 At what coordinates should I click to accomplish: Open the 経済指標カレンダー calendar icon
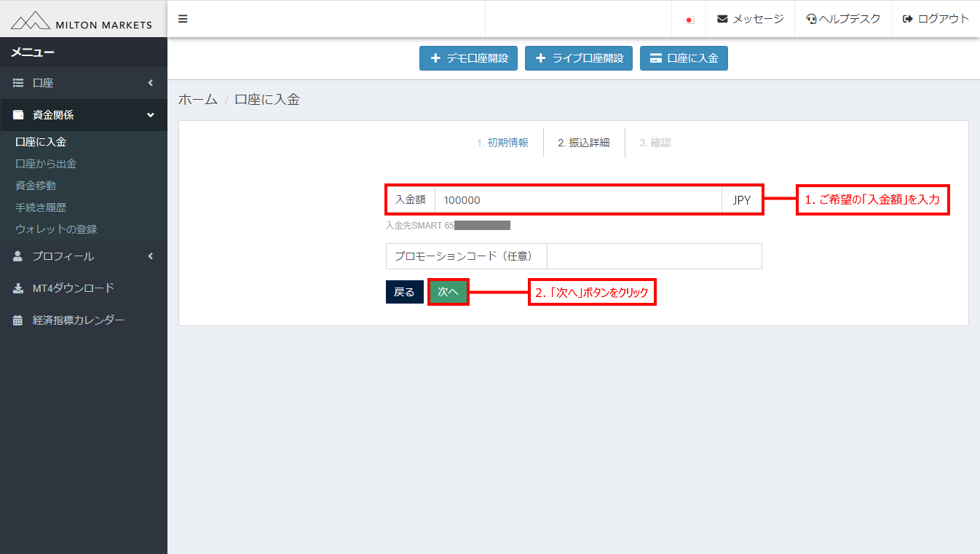point(18,320)
